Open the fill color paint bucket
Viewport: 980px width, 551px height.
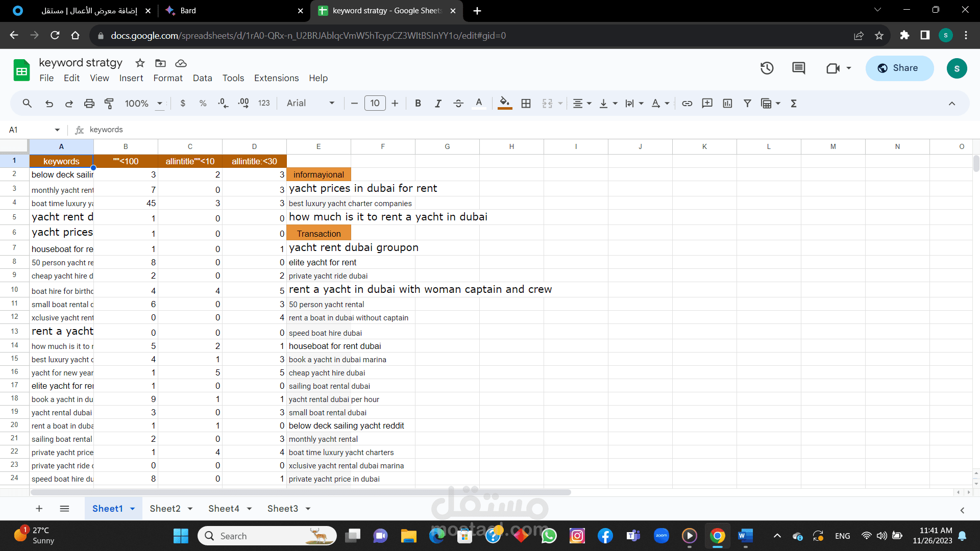[504, 104]
